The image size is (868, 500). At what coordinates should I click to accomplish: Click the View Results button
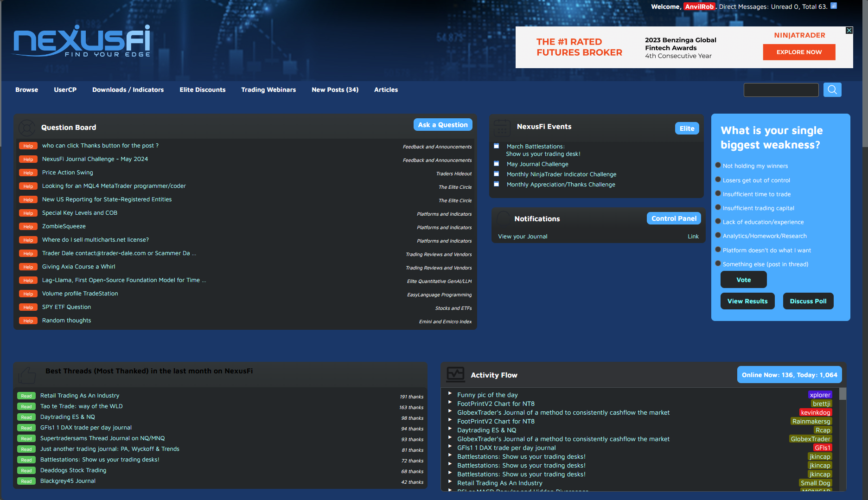point(747,301)
